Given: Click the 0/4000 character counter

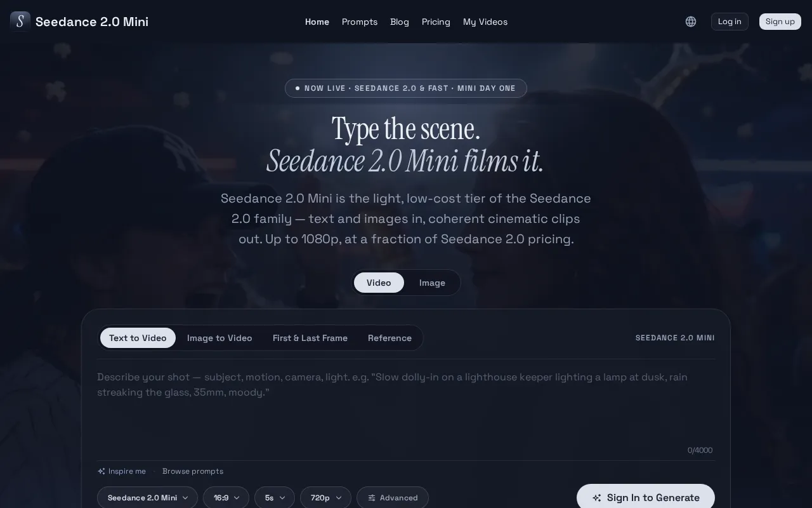Looking at the screenshot, I should pos(700,450).
